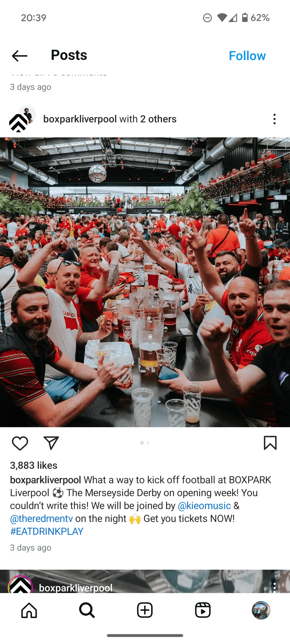Go to Home tab in bottom navigation

click(x=29, y=610)
